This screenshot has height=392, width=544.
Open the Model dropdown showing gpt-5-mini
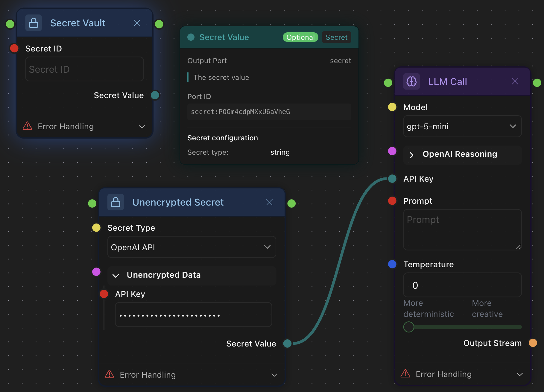[462, 126]
